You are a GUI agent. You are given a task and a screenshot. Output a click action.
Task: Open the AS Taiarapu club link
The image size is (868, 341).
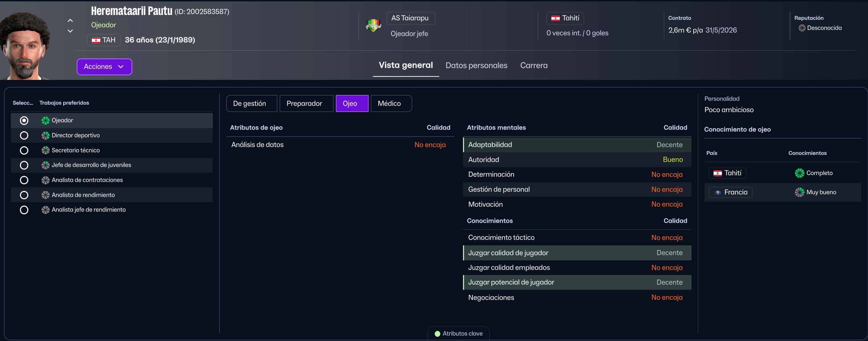(411, 18)
